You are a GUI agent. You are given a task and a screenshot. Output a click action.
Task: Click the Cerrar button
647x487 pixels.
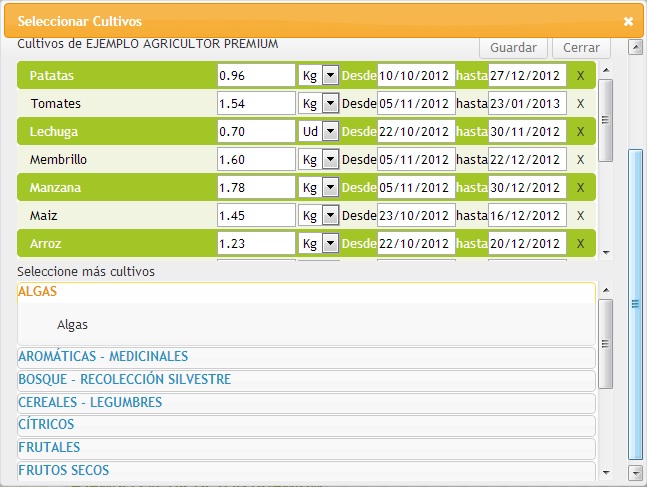(x=581, y=48)
